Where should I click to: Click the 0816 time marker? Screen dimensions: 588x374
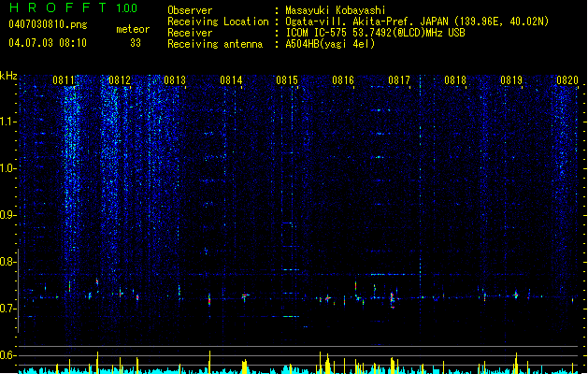point(343,80)
